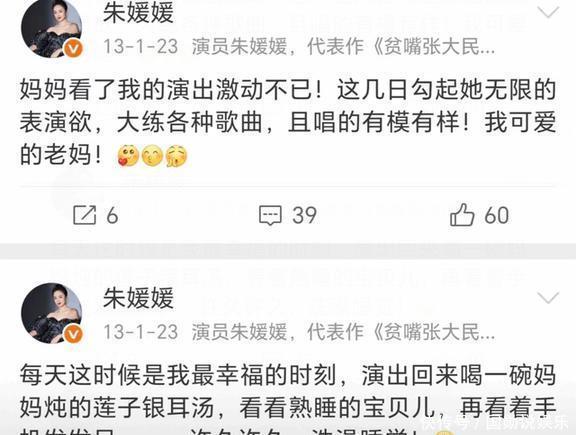This screenshot has width=576, height=435.
Task: Click first post's 13-1-23 timestamp
Action: click(x=141, y=47)
